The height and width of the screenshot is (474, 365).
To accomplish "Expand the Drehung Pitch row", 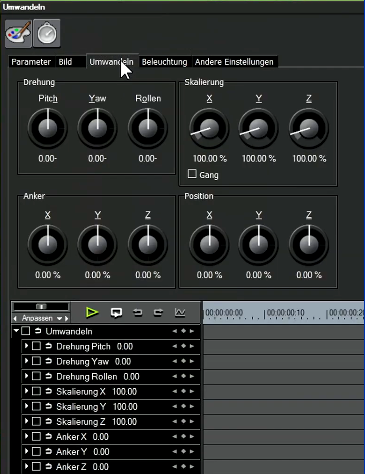I will [x=26, y=346].
